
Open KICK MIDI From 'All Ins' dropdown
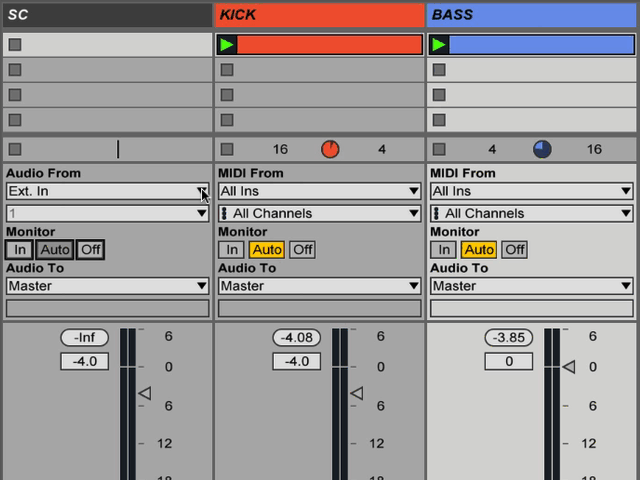pos(320,191)
